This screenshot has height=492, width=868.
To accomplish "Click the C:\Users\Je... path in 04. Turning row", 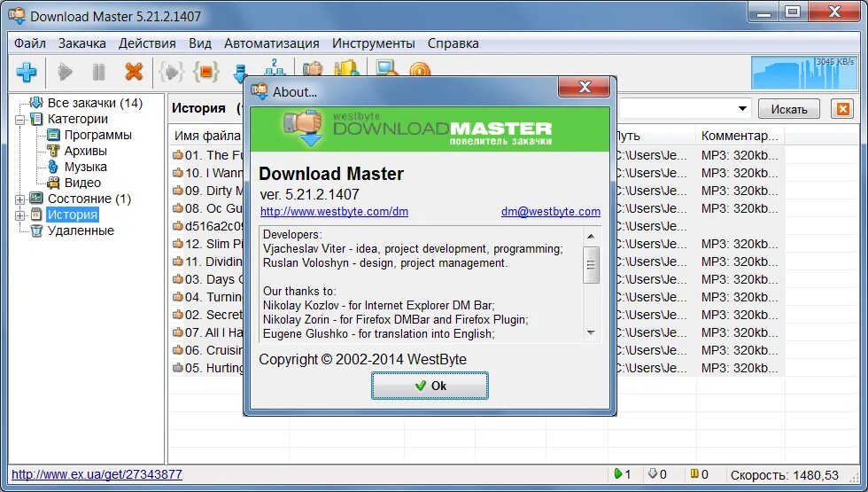I will (x=651, y=297).
